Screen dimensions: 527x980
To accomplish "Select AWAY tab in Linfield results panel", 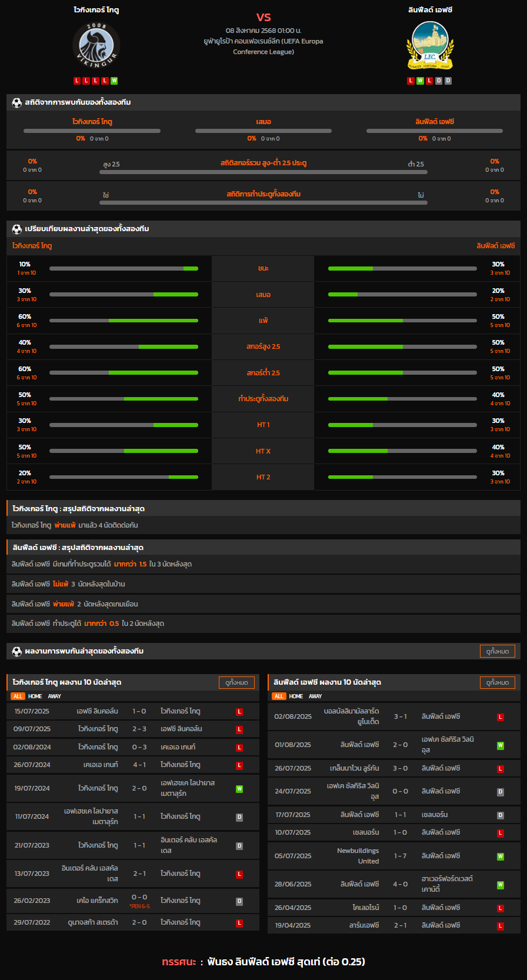I will tap(315, 696).
